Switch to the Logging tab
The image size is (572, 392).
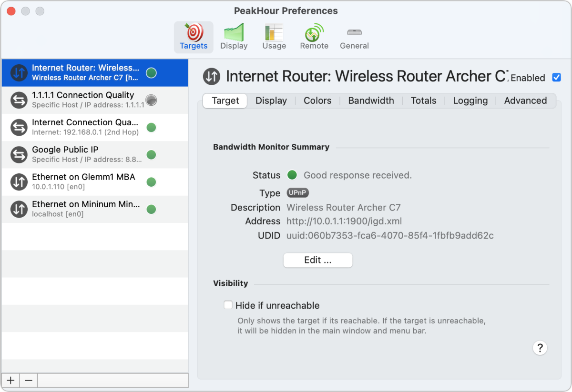tap(470, 101)
